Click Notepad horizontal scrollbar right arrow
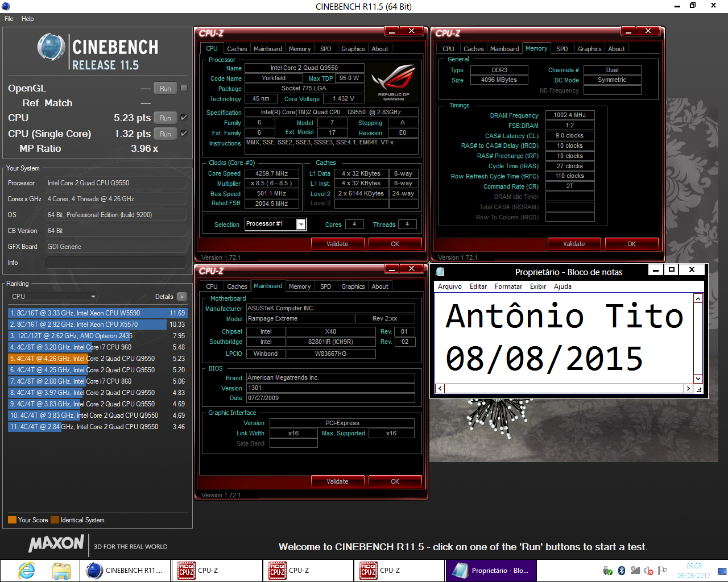This screenshot has width=728, height=582. [688, 389]
